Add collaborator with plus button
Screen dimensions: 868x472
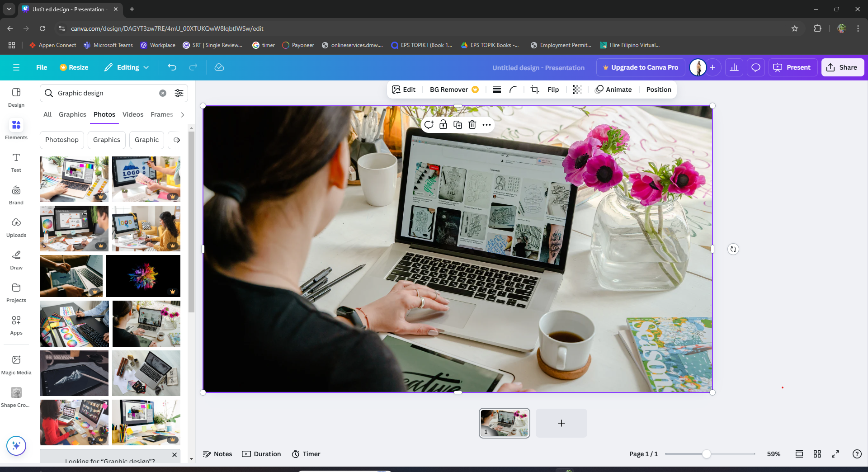point(712,67)
